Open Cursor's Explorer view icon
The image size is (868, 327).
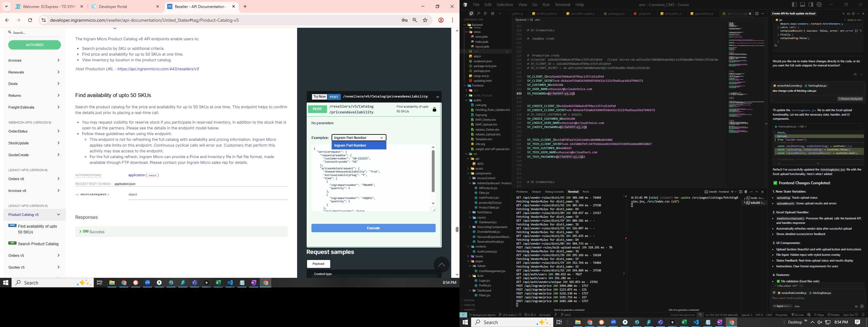point(471,13)
